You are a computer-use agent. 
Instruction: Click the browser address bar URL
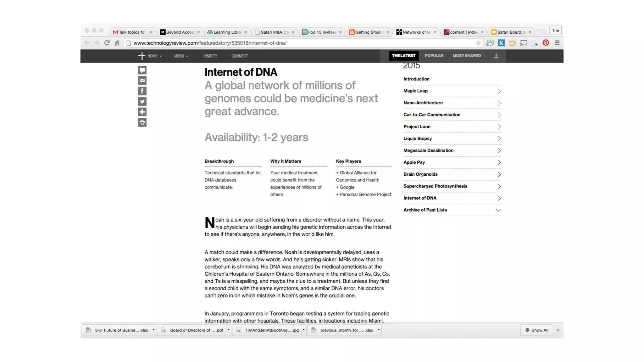(210, 43)
